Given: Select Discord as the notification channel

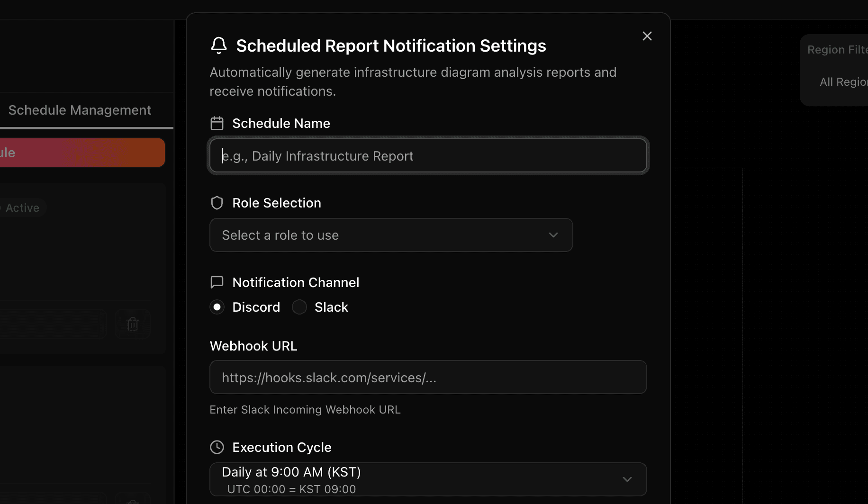Looking at the screenshot, I should click(217, 307).
